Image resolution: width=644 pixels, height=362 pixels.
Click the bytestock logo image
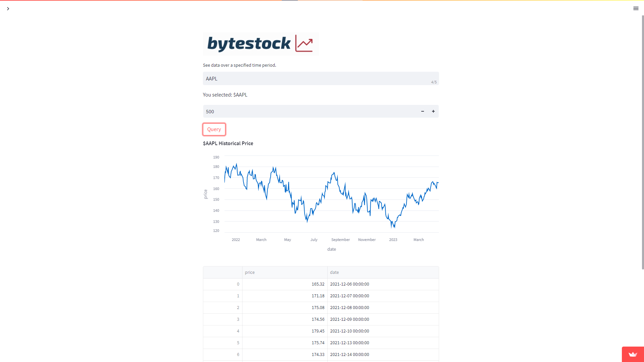point(261,44)
